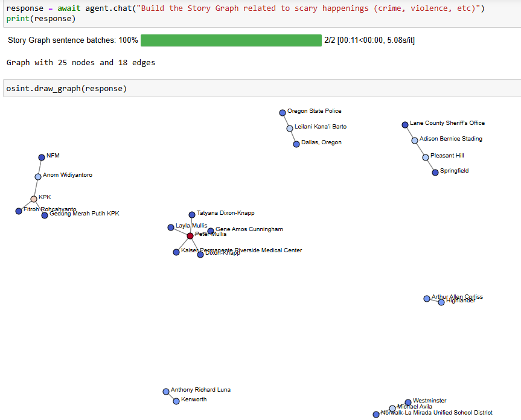Image resolution: width=521 pixels, height=420 pixels.
Task: Select the Arthur Allen Corliss node
Action: [x=427, y=299]
